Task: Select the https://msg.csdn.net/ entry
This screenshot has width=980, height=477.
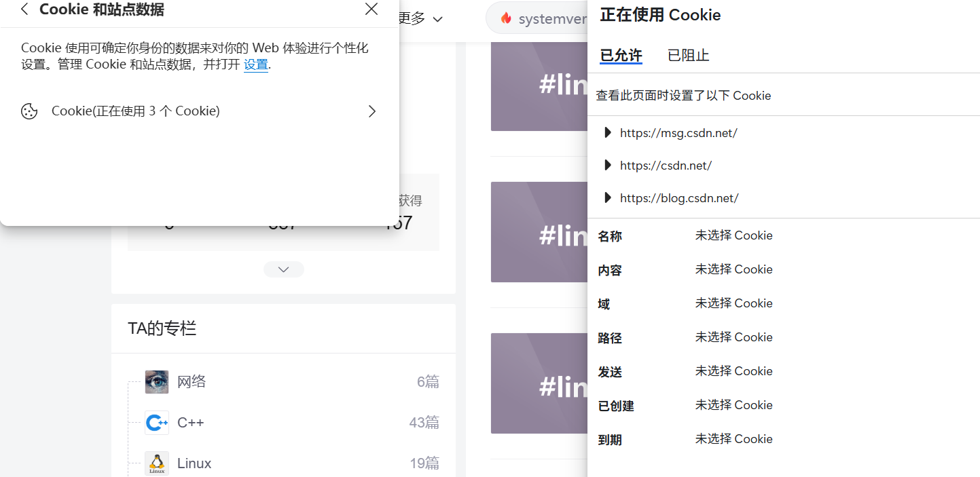Action: [x=678, y=133]
